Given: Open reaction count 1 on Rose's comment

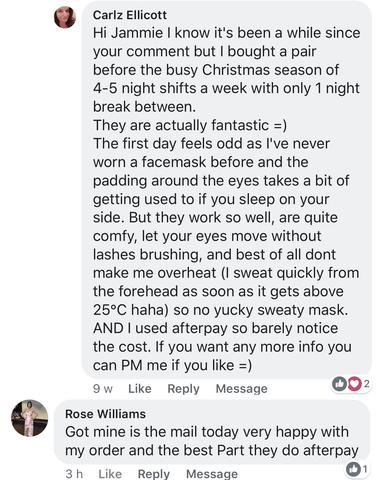Looking at the screenshot, I should (365, 469).
